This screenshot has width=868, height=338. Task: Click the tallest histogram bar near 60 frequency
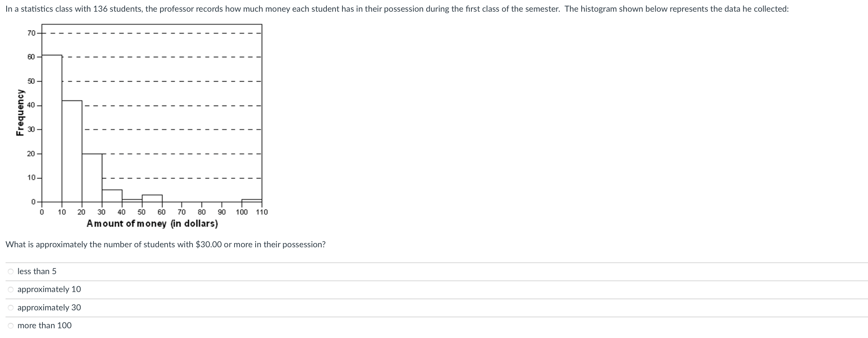click(x=51, y=129)
